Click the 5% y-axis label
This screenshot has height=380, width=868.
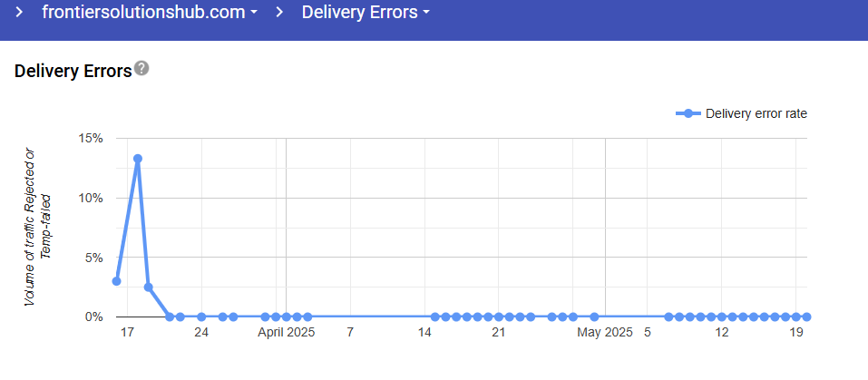point(95,258)
